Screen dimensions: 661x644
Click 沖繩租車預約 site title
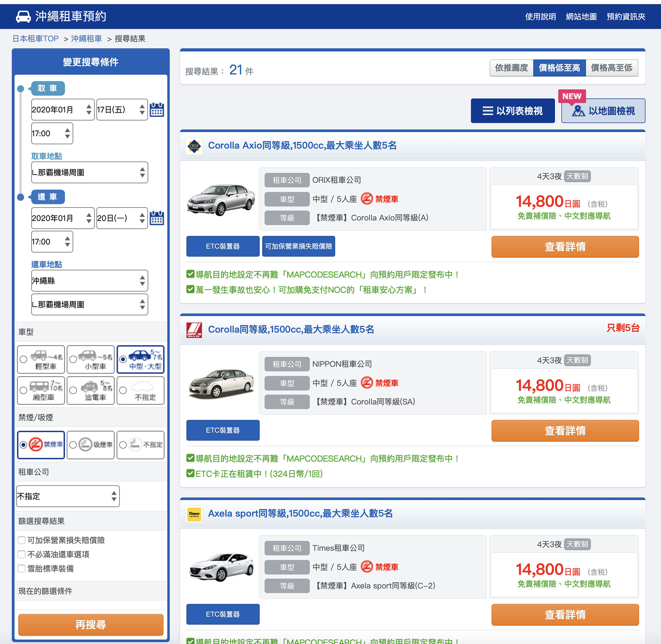[x=71, y=16]
